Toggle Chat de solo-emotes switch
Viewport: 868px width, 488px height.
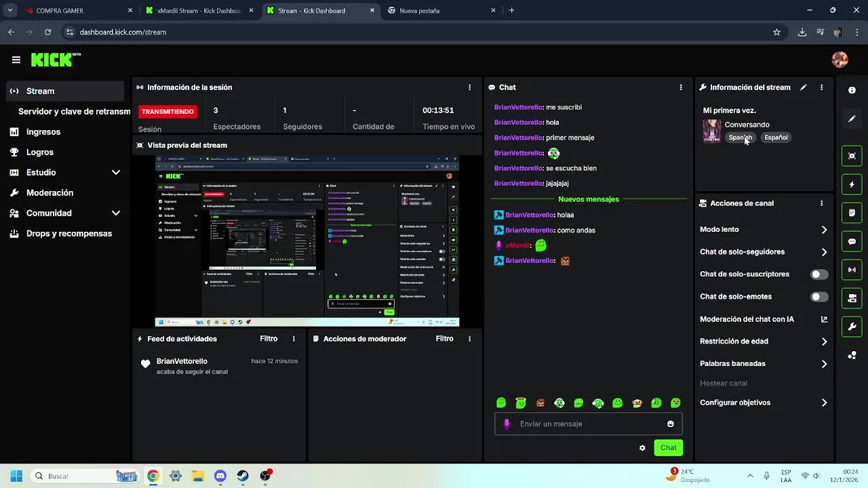coord(819,297)
